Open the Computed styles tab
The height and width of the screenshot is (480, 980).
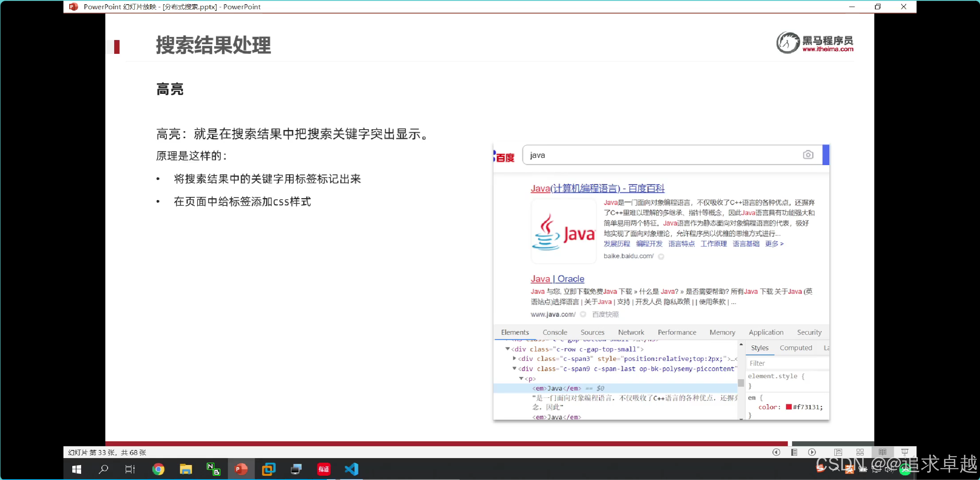[x=795, y=348]
